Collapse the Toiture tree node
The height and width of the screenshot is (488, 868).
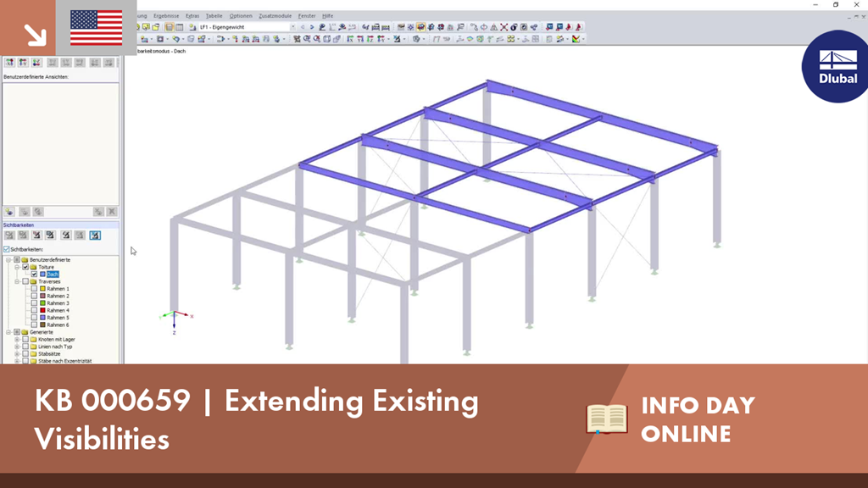click(x=17, y=267)
